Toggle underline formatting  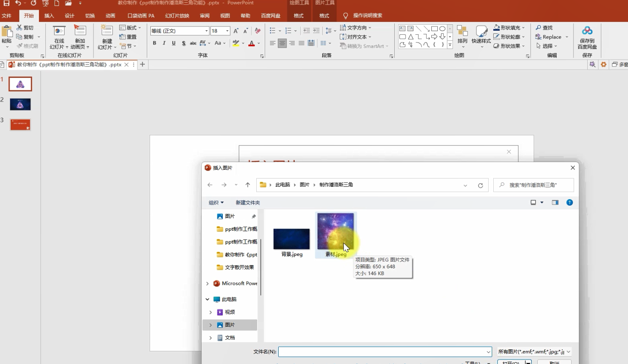[174, 43]
